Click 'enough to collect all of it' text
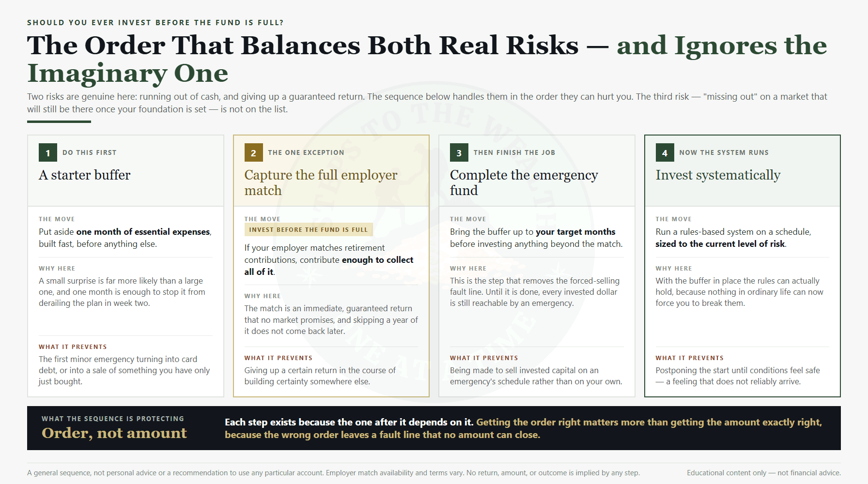Viewport: 868px width, 484px height. click(x=329, y=266)
